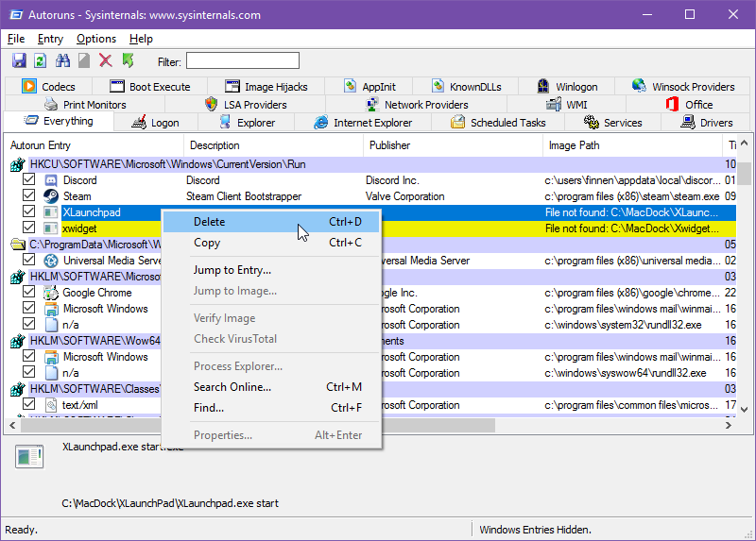This screenshot has height=541, width=756.
Task: Uncheck the Discord autorun checkbox
Action: [29, 179]
